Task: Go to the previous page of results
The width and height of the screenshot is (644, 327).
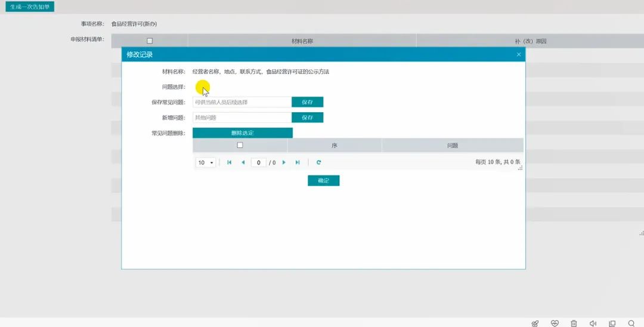Action: click(x=243, y=162)
